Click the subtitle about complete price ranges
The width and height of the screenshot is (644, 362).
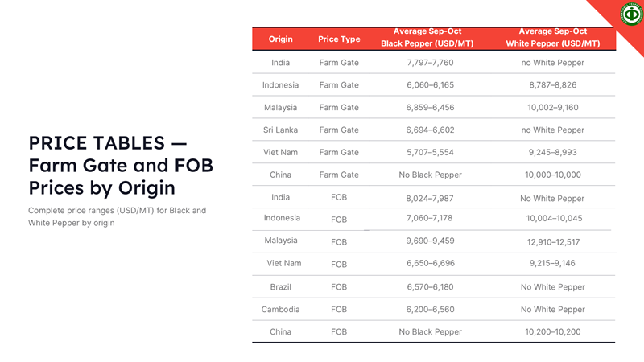point(117,216)
